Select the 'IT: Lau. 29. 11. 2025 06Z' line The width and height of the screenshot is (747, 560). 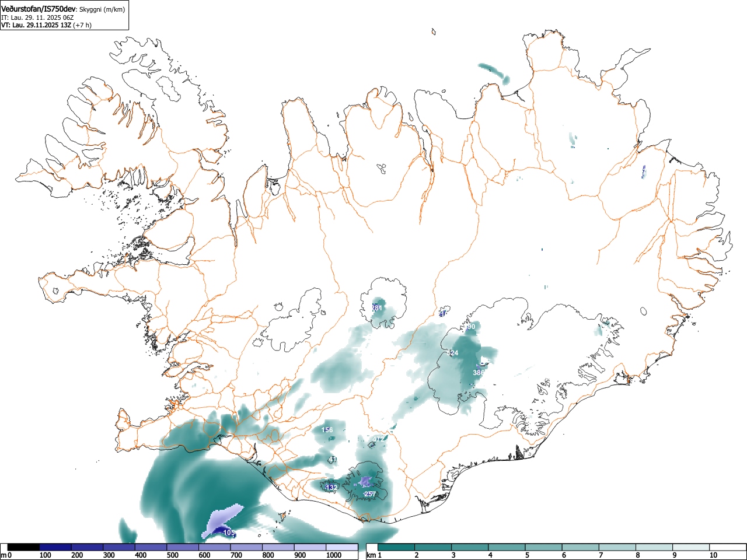tap(37, 17)
